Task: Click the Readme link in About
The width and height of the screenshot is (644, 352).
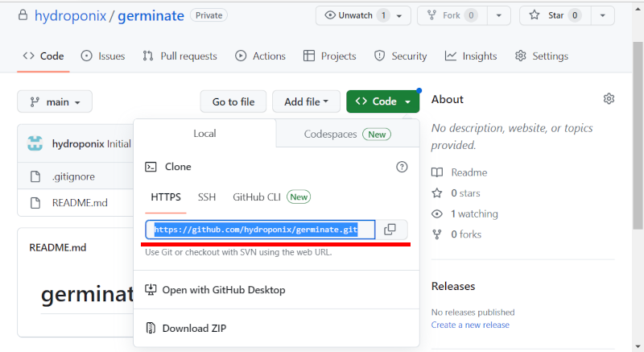Action: pyautogui.click(x=469, y=172)
